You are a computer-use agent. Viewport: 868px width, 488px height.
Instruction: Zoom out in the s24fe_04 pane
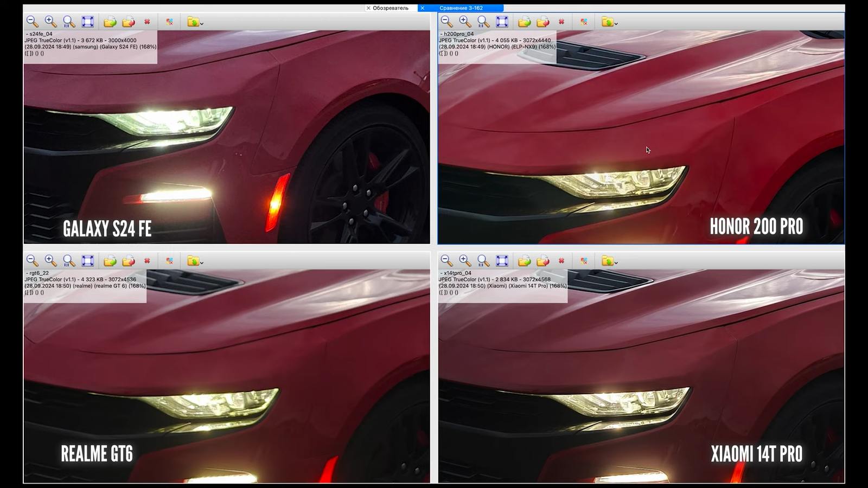tap(33, 22)
